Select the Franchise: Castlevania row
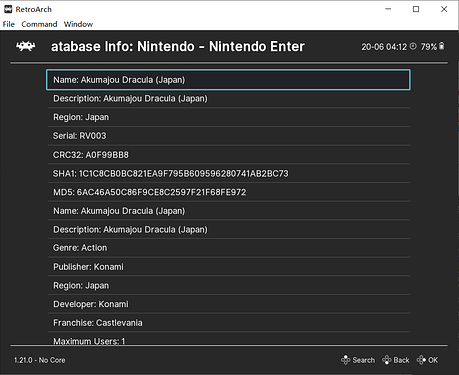 coord(228,323)
